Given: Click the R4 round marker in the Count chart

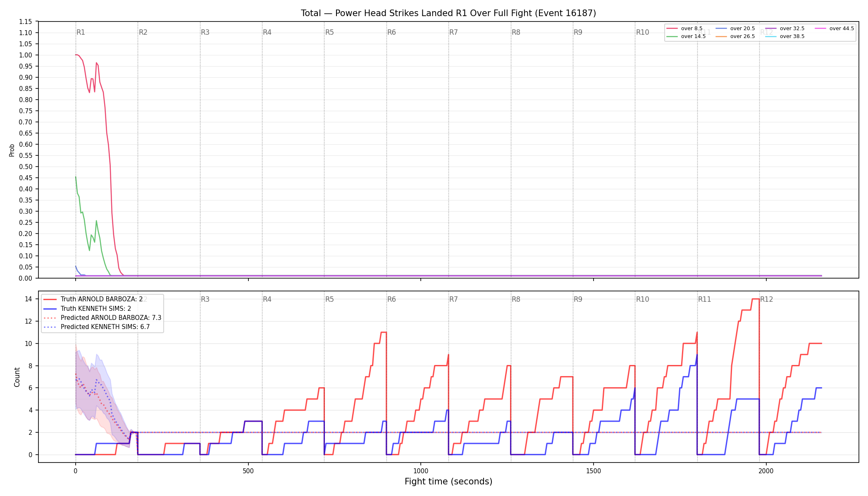Looking at the screenshot, I should tap(267, 299).
